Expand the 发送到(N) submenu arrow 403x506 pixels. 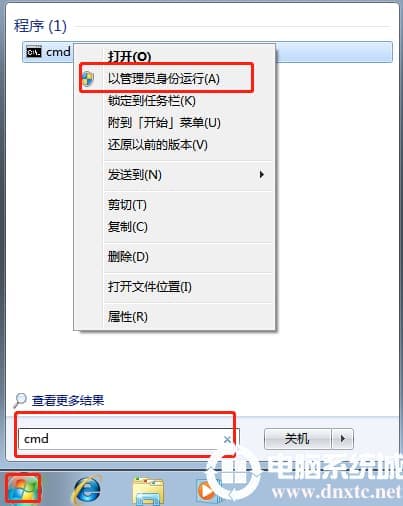[262, 174]
